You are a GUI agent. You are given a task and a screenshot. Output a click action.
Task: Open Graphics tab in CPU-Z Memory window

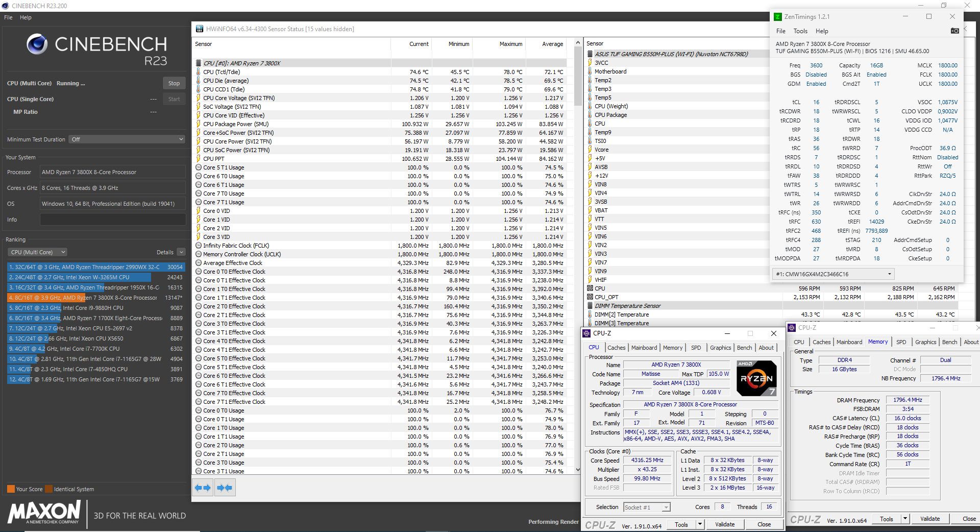coord(925,342)
